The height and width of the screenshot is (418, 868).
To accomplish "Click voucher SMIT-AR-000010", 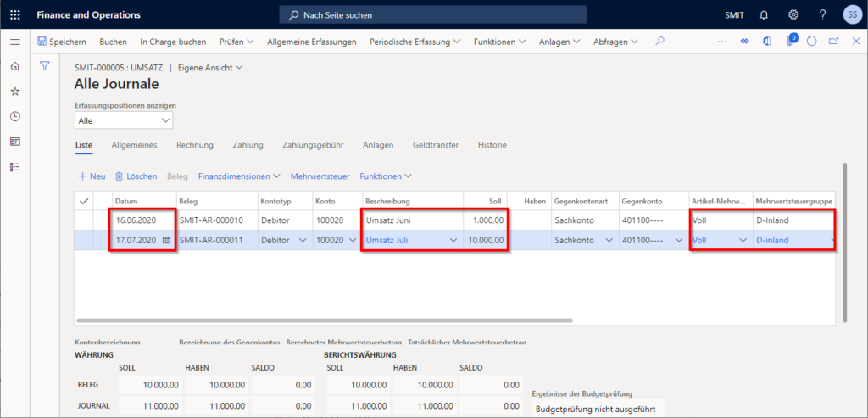I will coord(211,220).
